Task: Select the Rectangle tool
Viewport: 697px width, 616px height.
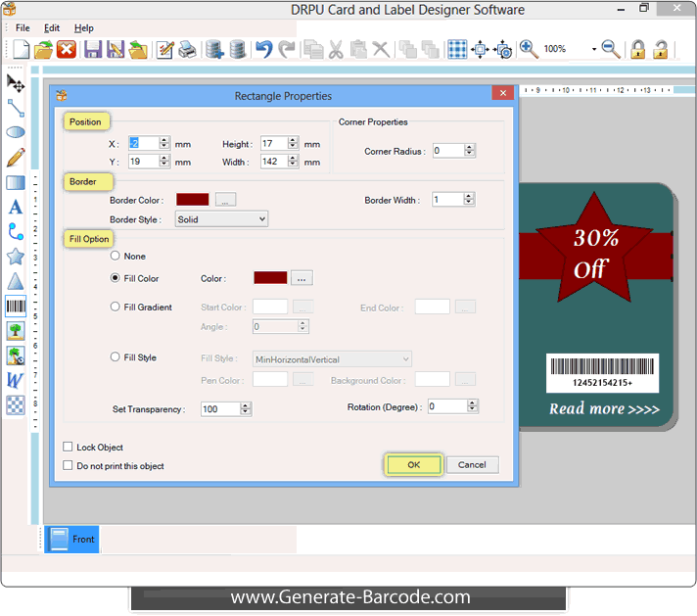Action: (x=16, y=182)
